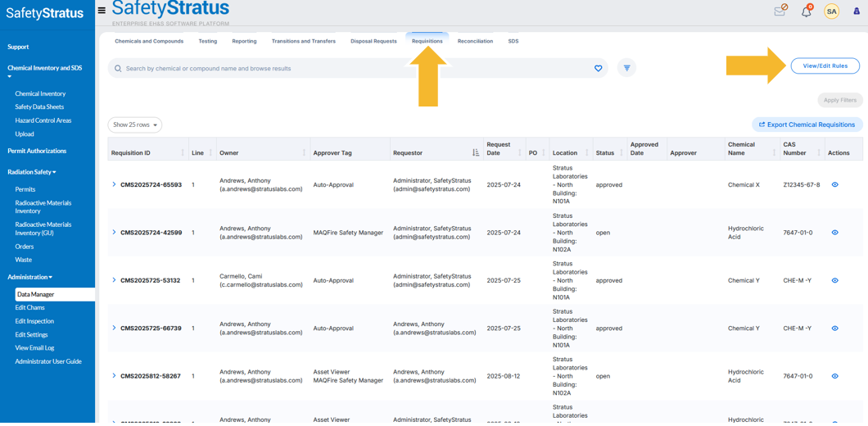Sort by Requestor column sort icon
This screenshot has height=426, width=868.
point(476,153)
